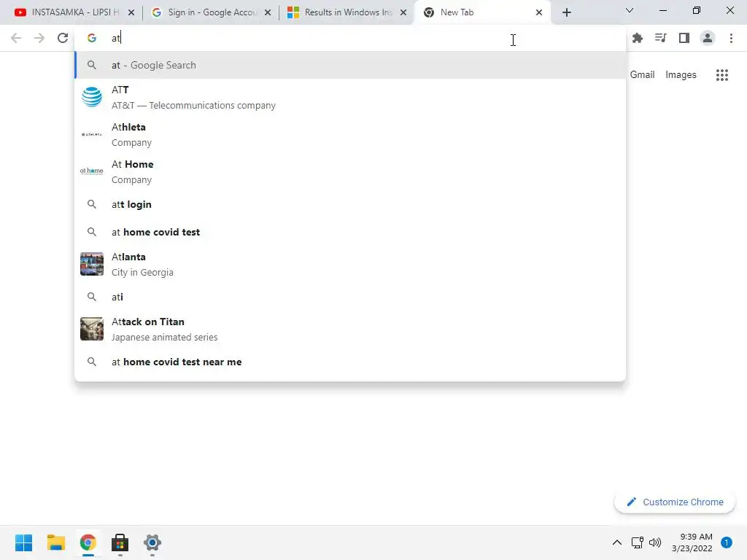Select 'at home covid test near me'
The height and width of the screenshot is (560, 747).
tap(350, 362)
